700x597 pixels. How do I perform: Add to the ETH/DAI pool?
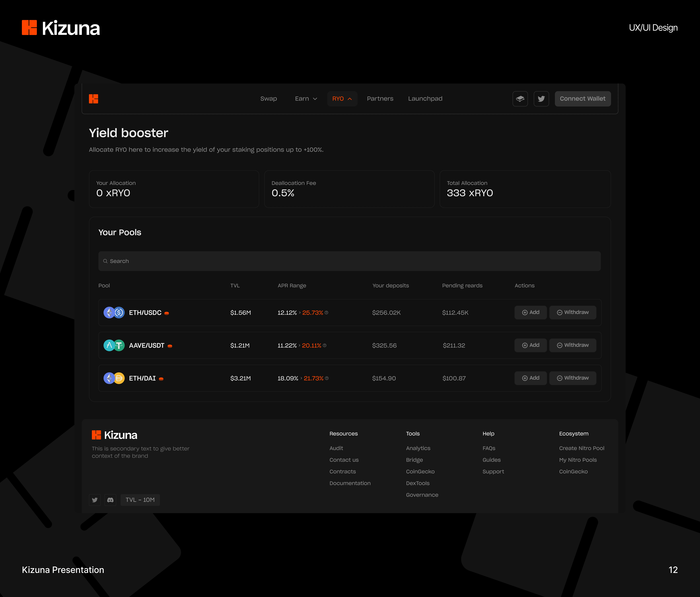click(x=531, y=378)
